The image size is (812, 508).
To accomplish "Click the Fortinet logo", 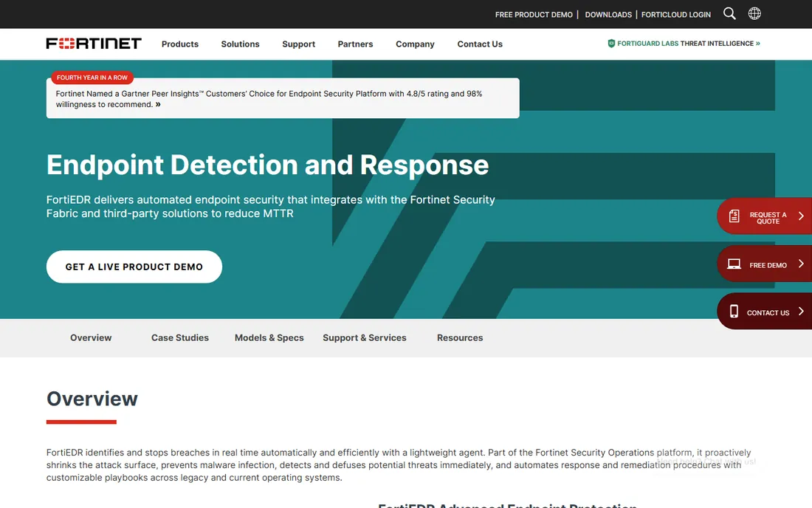I will click(94, 44).
